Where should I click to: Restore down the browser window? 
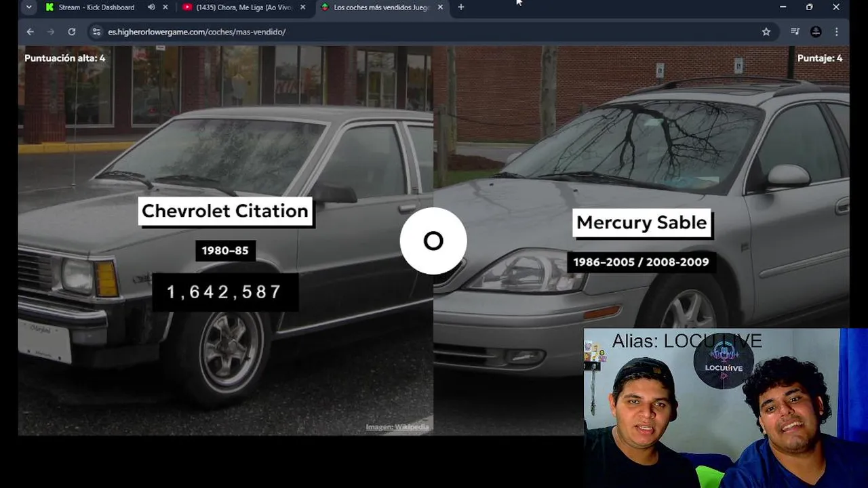[809, 7]
